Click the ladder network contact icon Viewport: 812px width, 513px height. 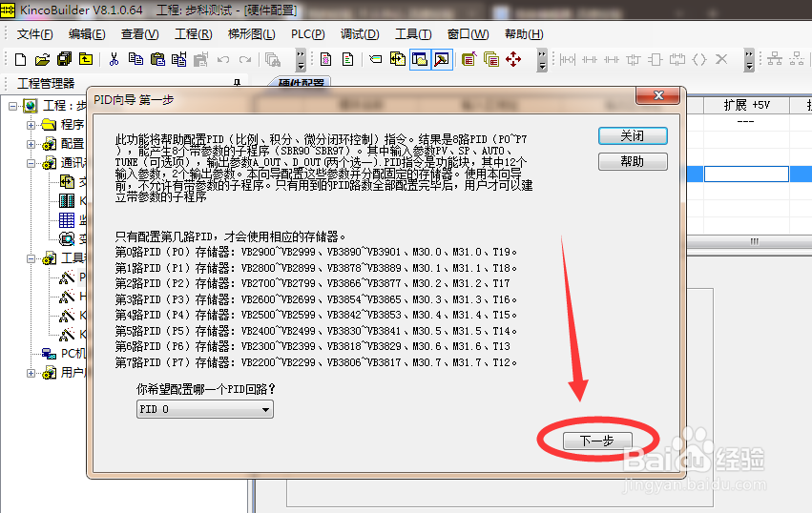(568, 59)
